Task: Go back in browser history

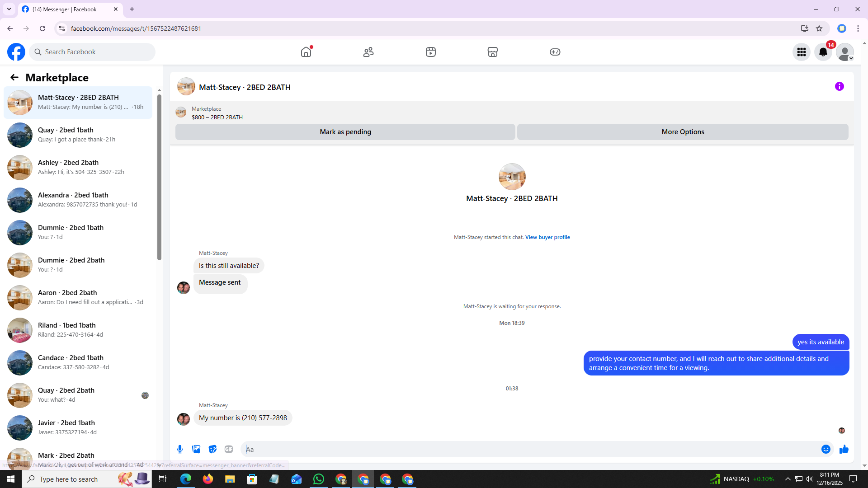Action: pos(10,28)
